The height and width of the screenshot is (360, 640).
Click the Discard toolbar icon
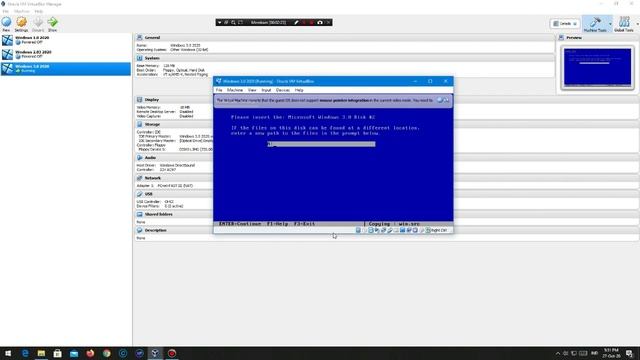38,24
